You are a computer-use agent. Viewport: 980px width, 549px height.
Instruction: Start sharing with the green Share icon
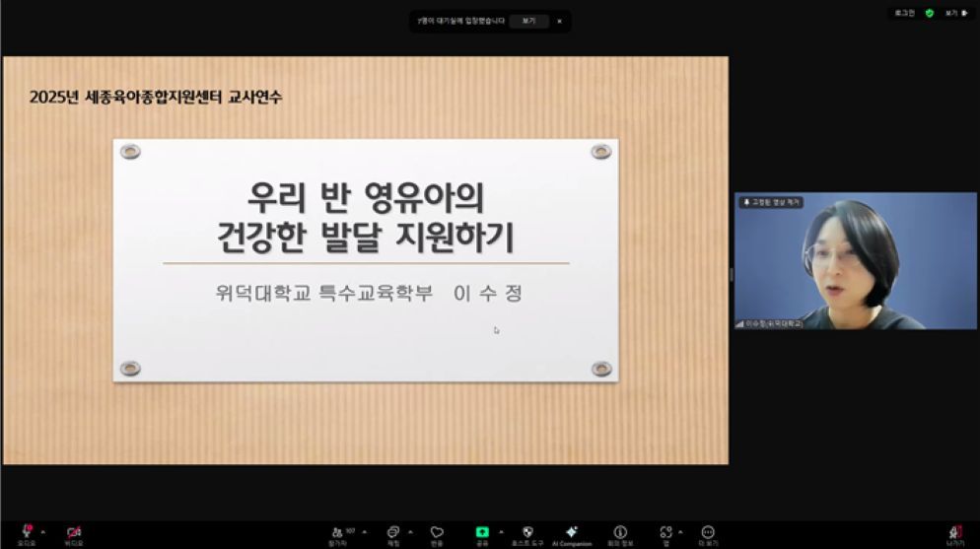(x=482, y=532)
